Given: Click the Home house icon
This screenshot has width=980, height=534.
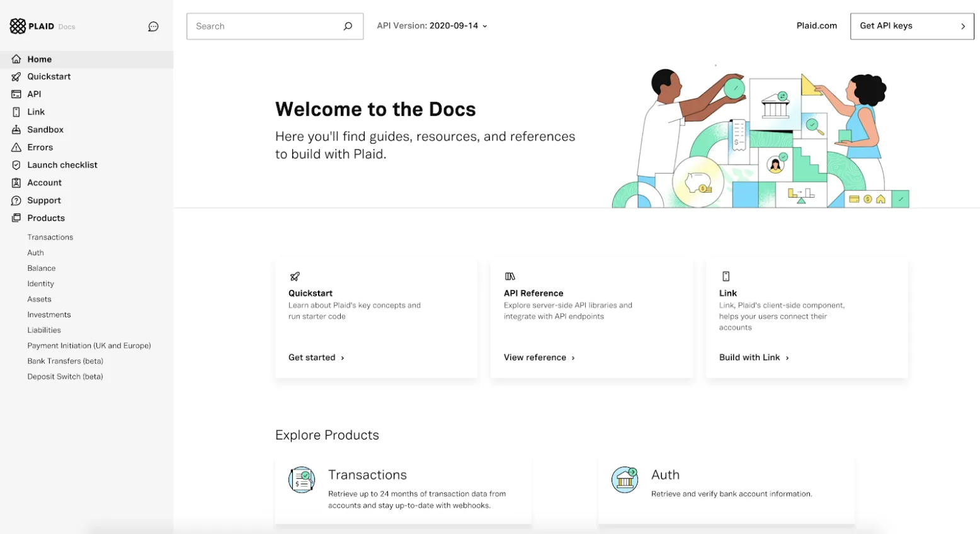Looking at the screenshot, I should click(16, 59).
